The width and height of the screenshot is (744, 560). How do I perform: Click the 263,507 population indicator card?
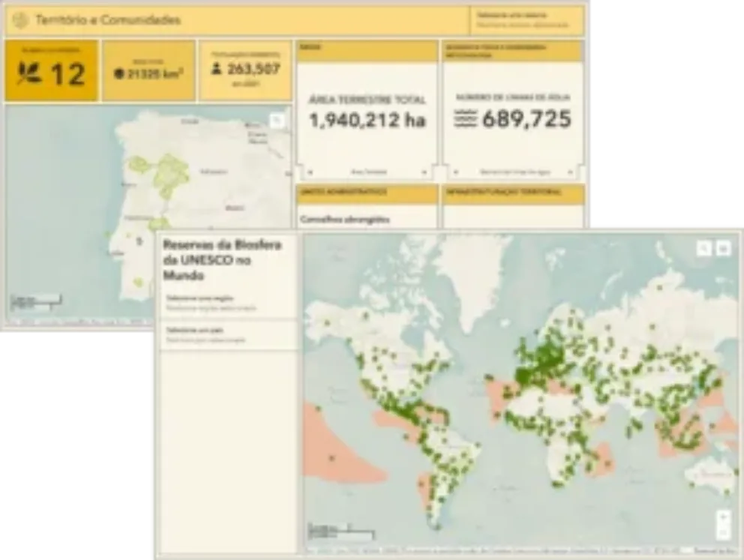click(x=244, y=70)
